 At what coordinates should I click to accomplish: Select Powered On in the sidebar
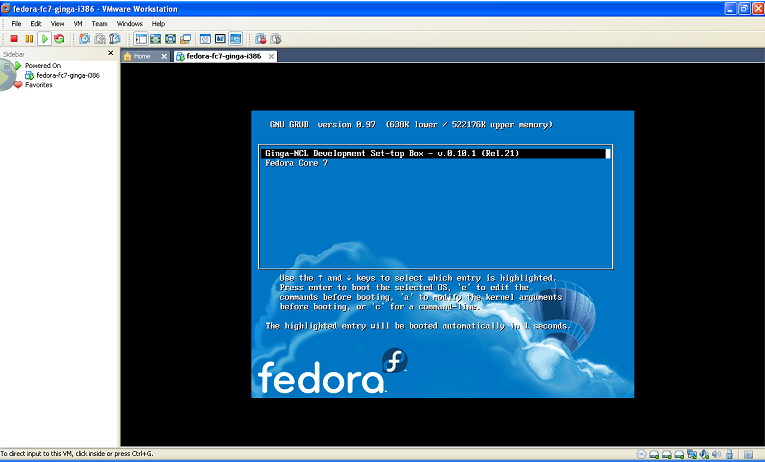43,65
